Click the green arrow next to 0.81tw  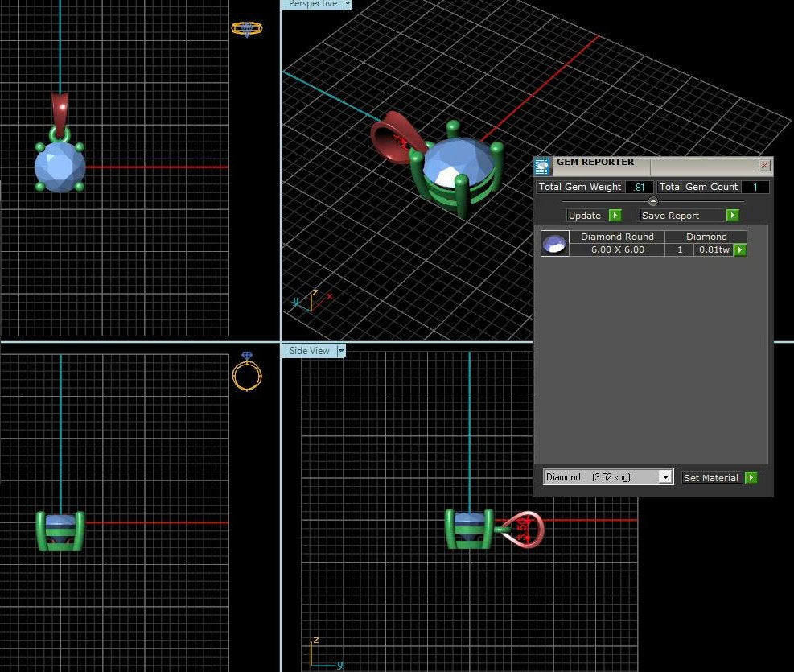click(x=739, y=250)
